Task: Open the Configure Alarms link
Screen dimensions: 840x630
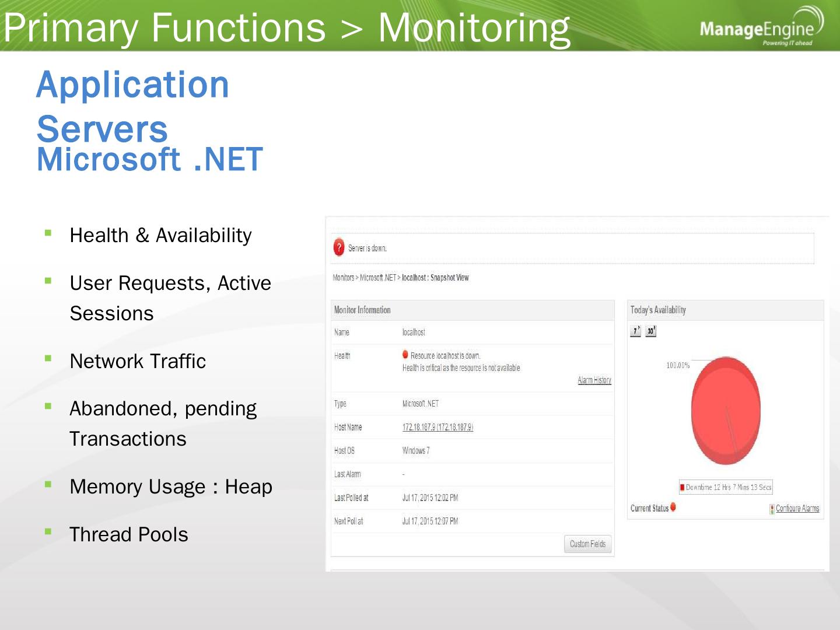Action: point(797,509)
